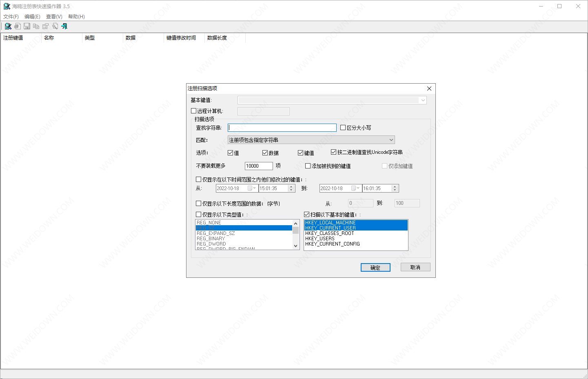Screen dimensions: 588x379
Task: Sort by 数据长度 column header
Action: [x=225, y=38]
